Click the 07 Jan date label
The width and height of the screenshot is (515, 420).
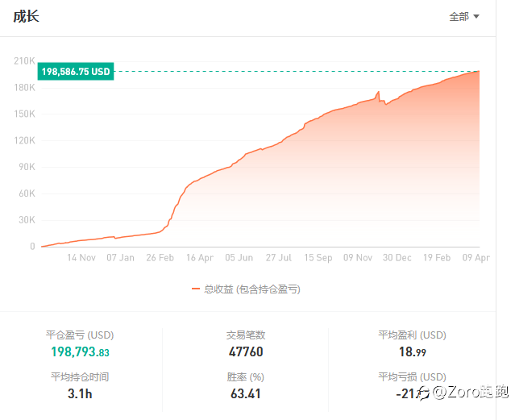point(121,258)
